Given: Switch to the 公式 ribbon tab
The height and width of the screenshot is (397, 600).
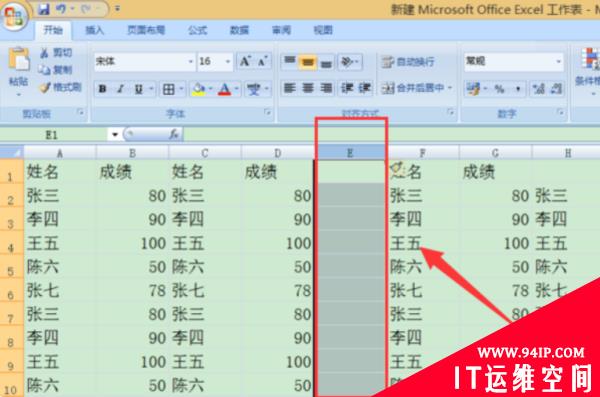Looking at the screenshot, I should coord(197,30).
